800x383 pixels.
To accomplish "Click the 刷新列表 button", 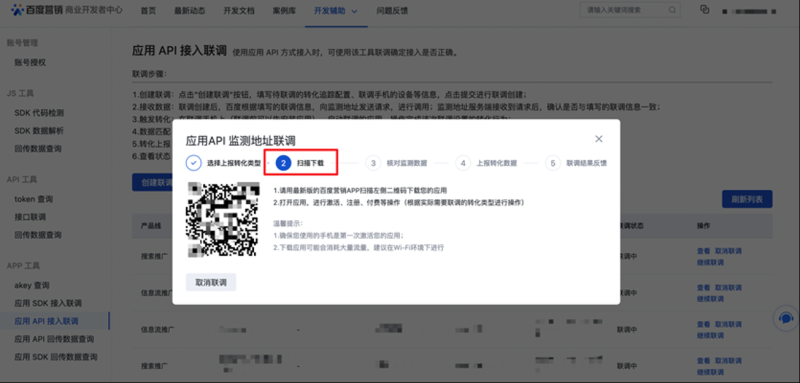I will (747, 199).
